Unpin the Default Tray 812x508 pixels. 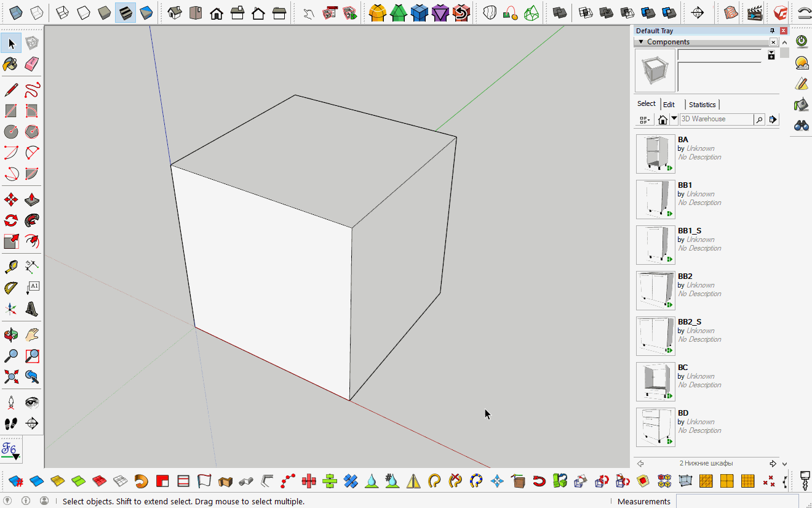(x=772, y=30)
